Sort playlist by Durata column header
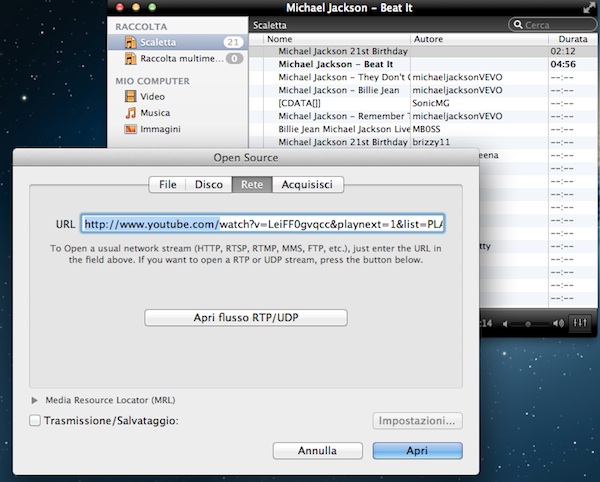 tap(573, 39)
